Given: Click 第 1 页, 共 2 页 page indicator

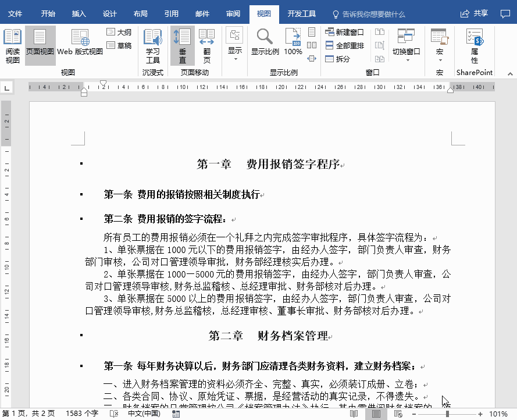Looking at the screenshot, I should [x=28, y=414].
